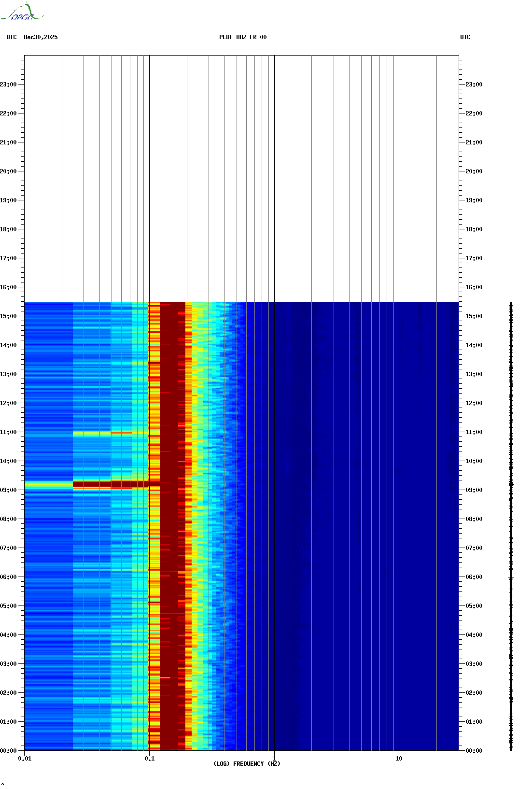The image size is (532, 789).
Task: Click the UTC label beside the date
Action: pyautogui.click(x=12, y=37)
